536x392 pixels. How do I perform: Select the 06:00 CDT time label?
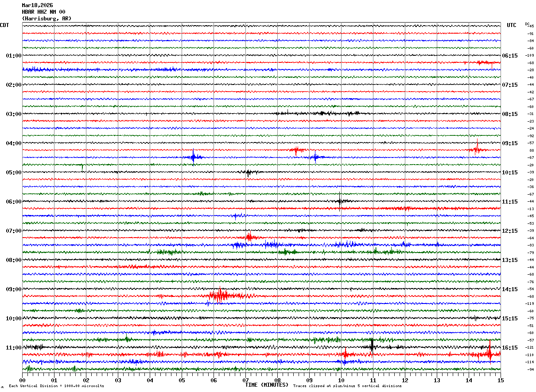[14, 202]
